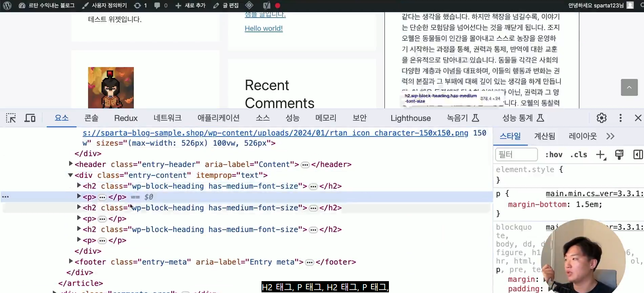Toggle the device toolbar icon
This screenshot has height=293, width=644.
(x=30, y=118)
